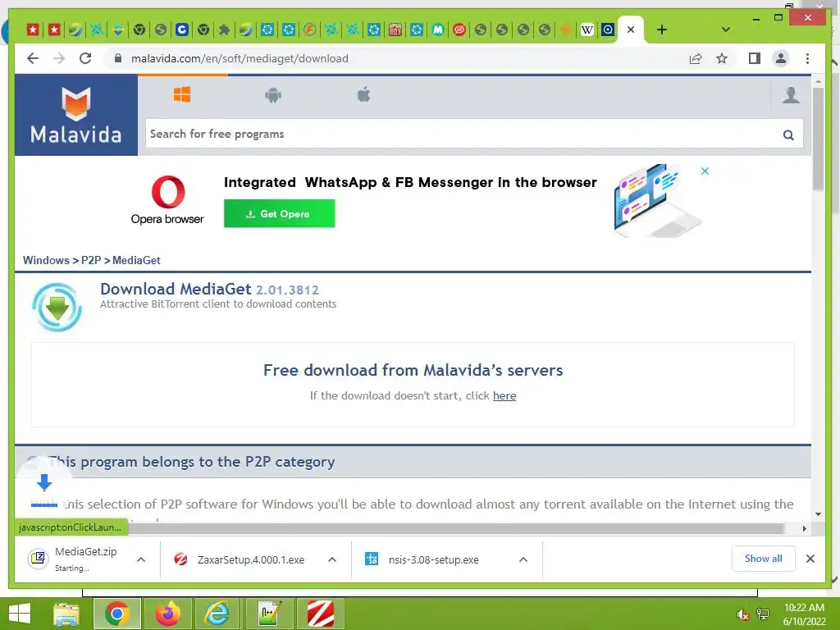Click the network tray icon
The height and width of the screenshot is (630, 840).
pos(763,614)
